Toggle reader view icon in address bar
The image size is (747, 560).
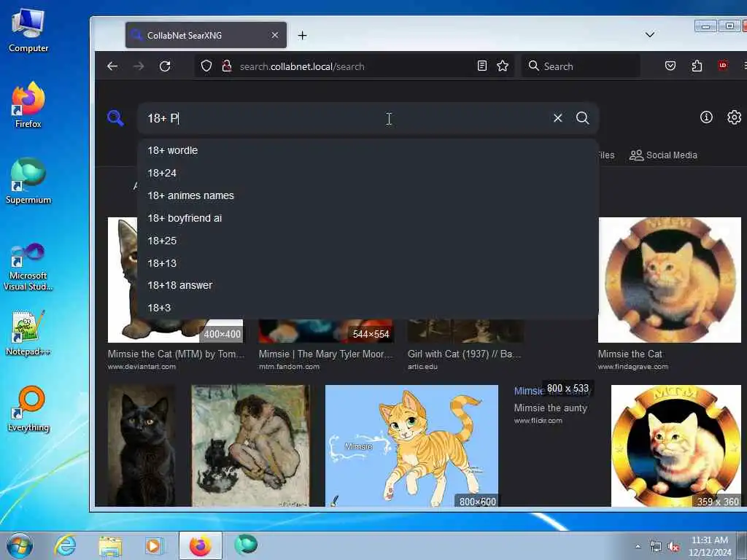pos(482,66)
